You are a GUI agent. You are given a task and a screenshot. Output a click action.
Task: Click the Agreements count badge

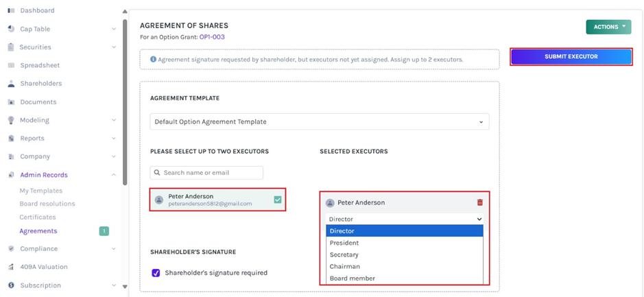pos(104,231)
